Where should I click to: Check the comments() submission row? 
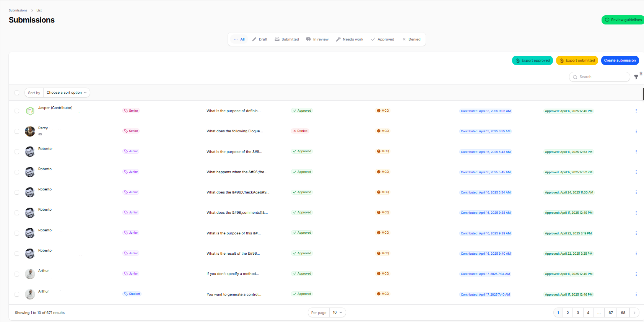tap(17, 213)
